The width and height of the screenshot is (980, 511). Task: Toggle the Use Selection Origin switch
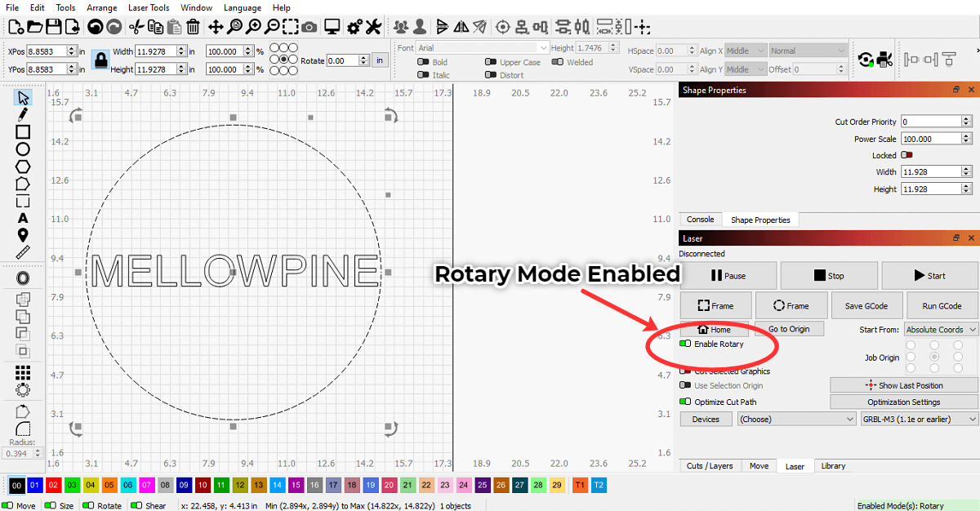(685, 385)
